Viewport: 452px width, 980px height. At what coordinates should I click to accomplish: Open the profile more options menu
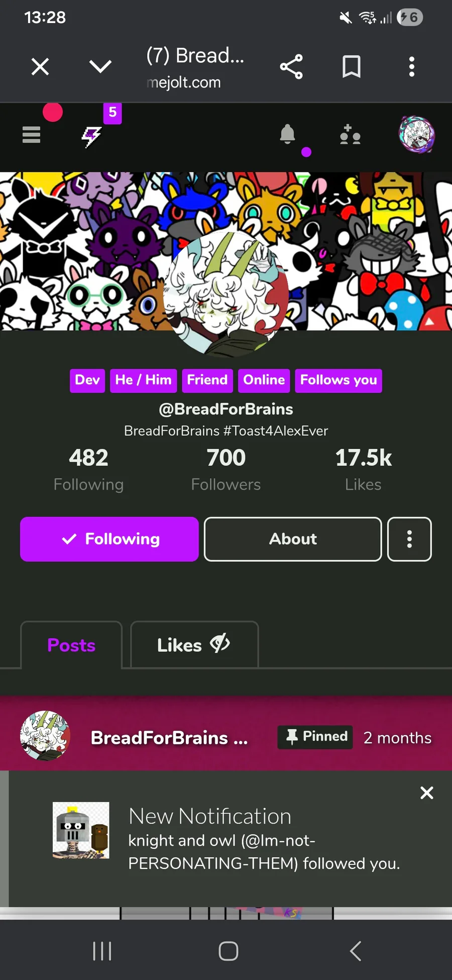pos(409,539)
